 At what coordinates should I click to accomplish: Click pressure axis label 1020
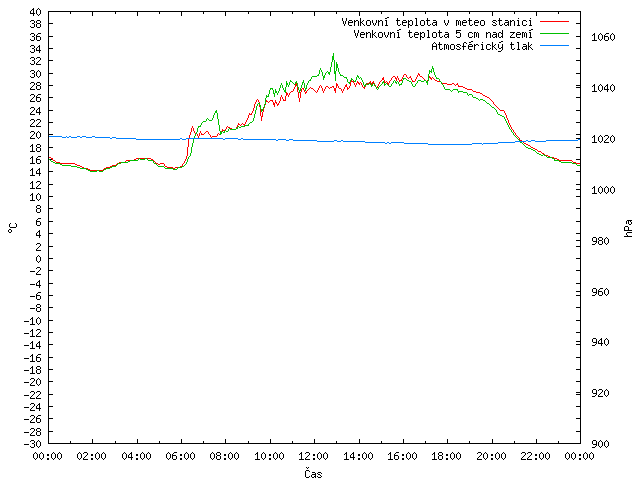(x=603, y=139)
